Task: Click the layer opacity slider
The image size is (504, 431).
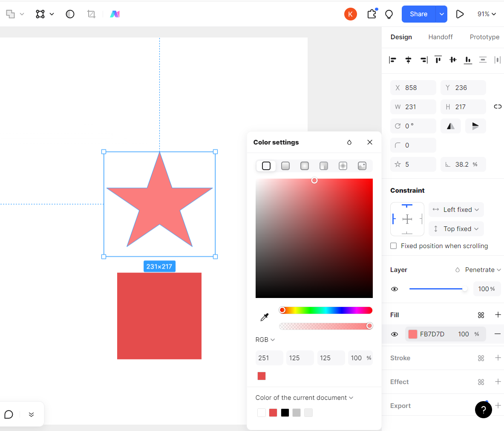Action: coord(438,289)
